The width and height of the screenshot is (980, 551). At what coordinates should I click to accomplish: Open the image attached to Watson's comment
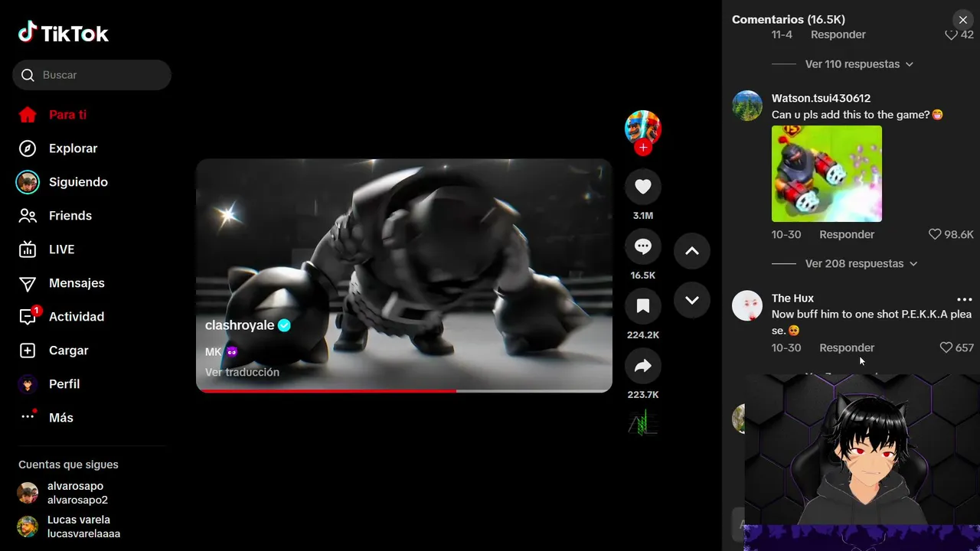point(827,174)
